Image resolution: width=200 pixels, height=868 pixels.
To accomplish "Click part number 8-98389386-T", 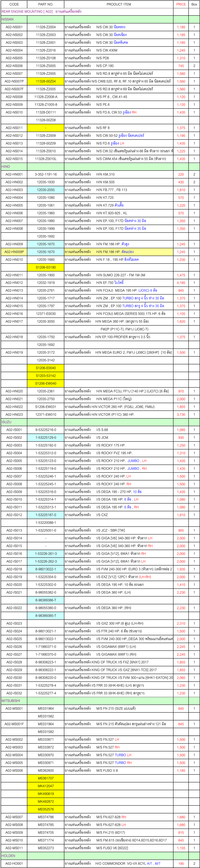I will pos(46,600).
